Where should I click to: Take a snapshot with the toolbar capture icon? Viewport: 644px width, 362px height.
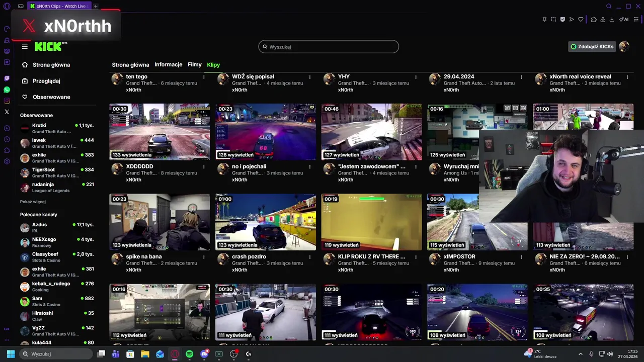click(553, 20)
